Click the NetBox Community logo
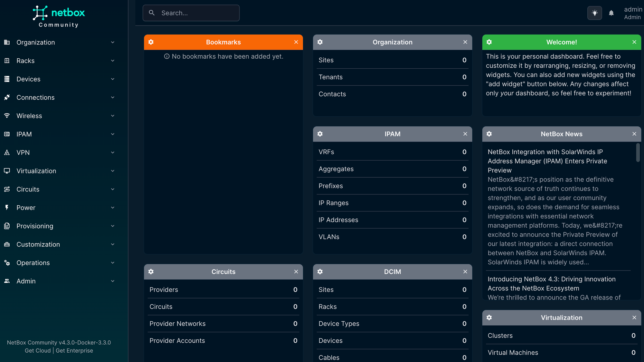The width and height of the screenshot is (644, 362). coord(59,17)
